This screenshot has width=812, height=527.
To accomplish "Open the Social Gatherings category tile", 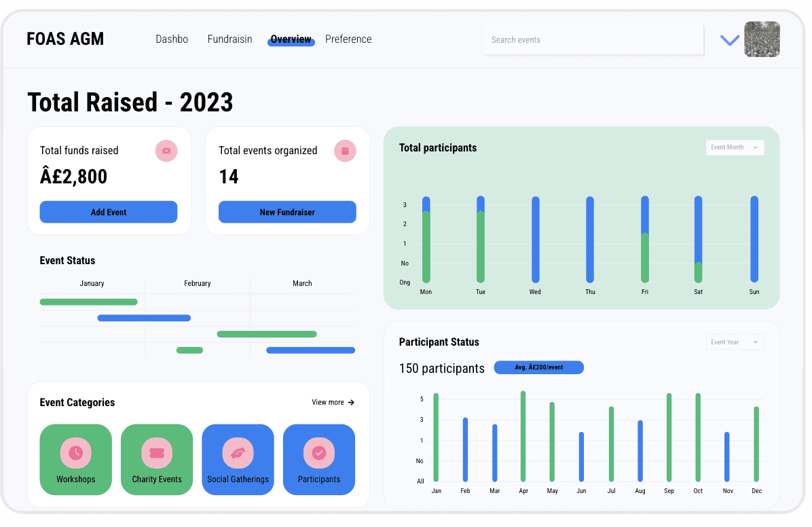I will [x=238, y=459].
